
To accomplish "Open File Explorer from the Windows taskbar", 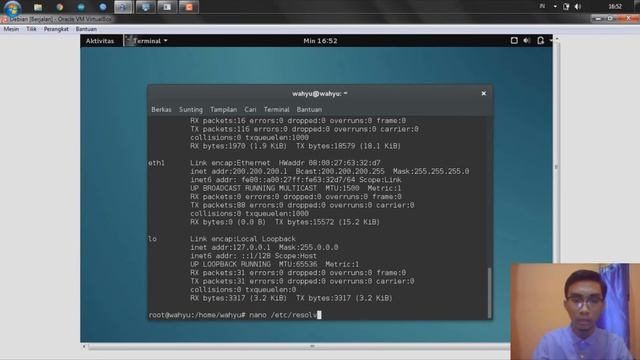I will pyautogui.click(x=38, y=7).
